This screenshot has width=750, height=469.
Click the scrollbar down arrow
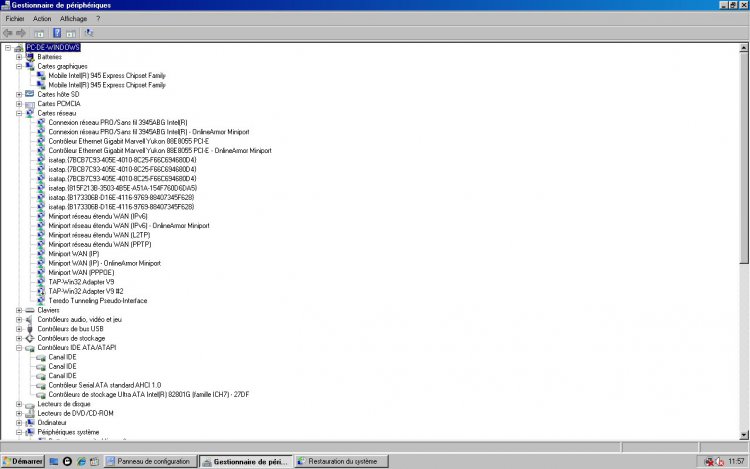pos(744,435)
